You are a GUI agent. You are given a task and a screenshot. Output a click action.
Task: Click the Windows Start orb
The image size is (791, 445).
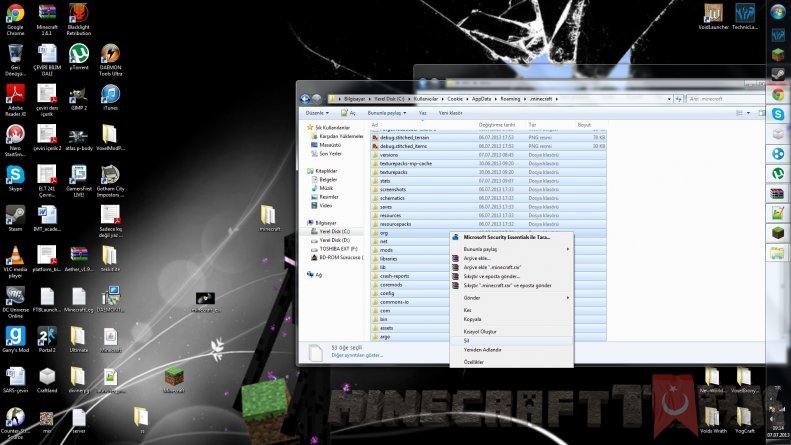coord(778,12)
